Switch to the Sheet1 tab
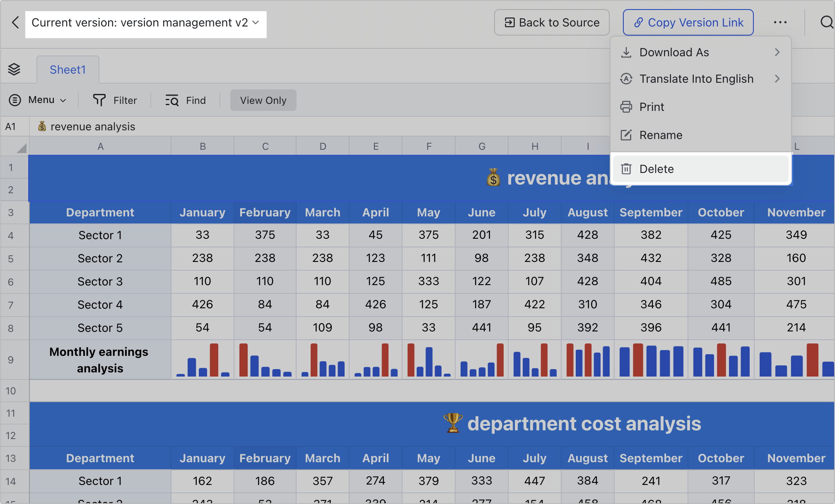The image size is (835, 504). [x=68, y=69]
